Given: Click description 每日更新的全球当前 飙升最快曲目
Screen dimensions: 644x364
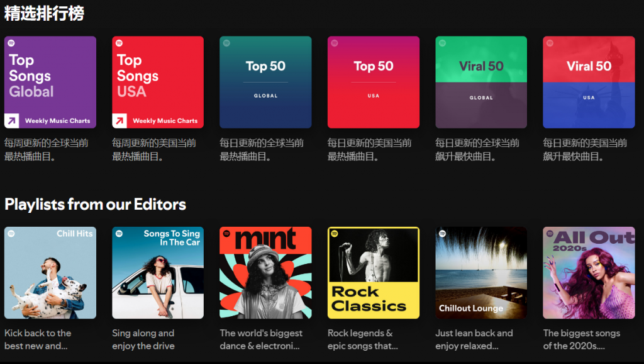Looking at the screenshot, I should [477, 150].
